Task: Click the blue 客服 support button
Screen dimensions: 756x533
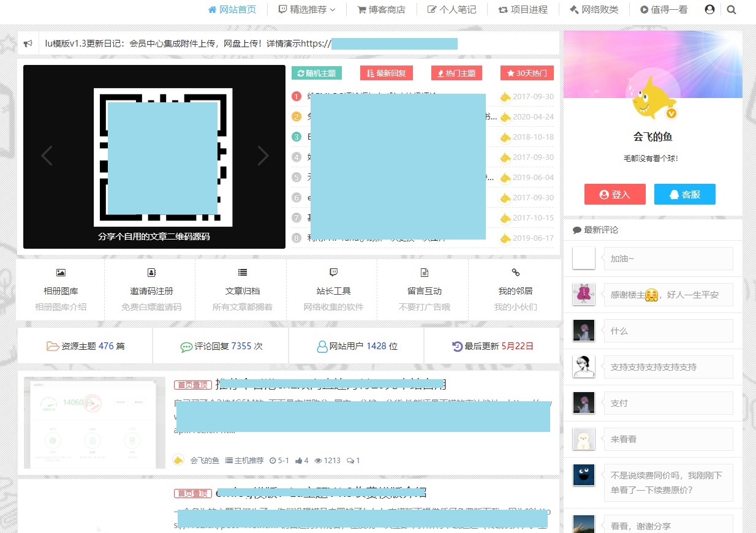Action: tap(684, 194)
